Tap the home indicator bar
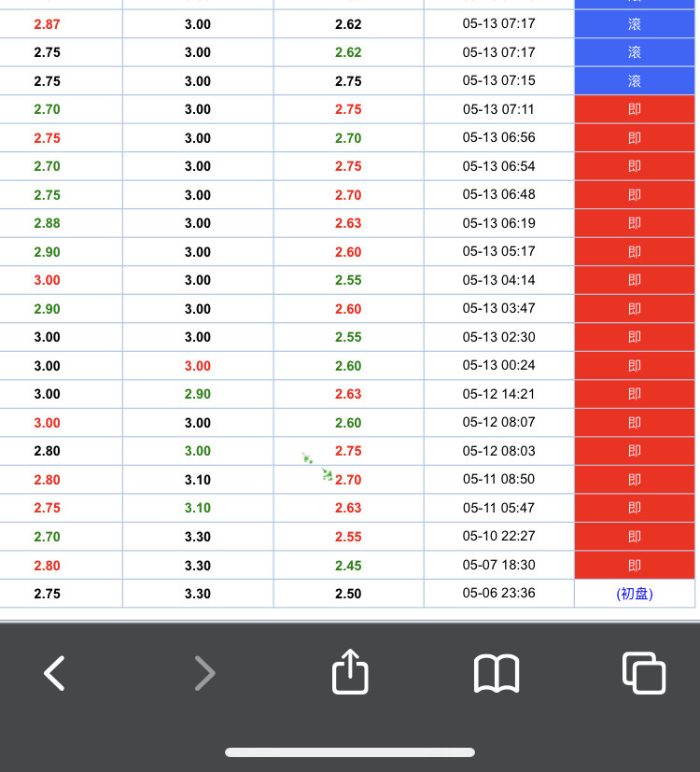This screenshot has width=700, height=772. point(350,752)
